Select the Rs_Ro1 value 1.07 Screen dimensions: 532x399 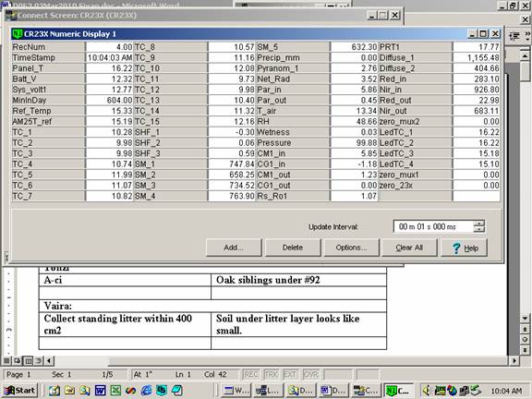(x=354, y=196)
